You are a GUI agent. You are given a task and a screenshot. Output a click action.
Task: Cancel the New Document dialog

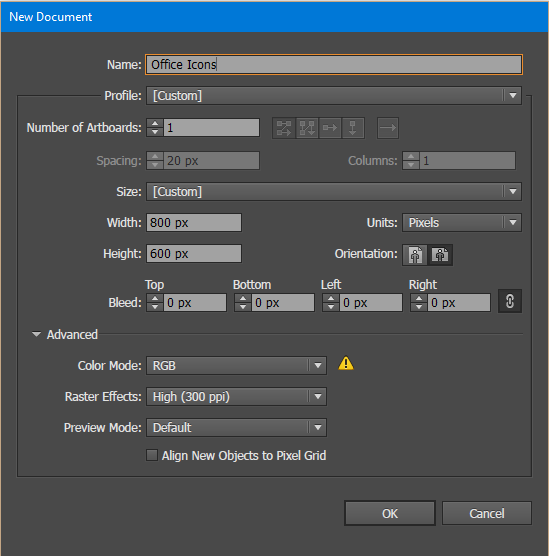(x=487, y=513)
